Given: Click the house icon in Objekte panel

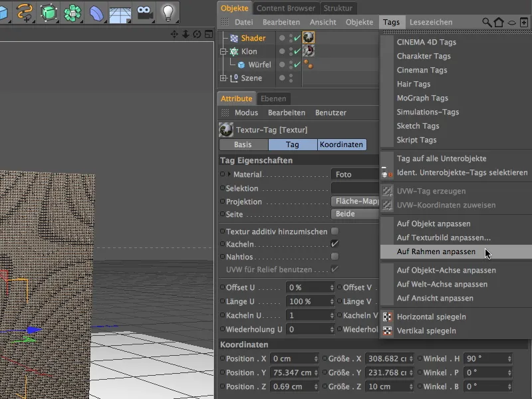Looking at the screenshot, I should point(499,23).
